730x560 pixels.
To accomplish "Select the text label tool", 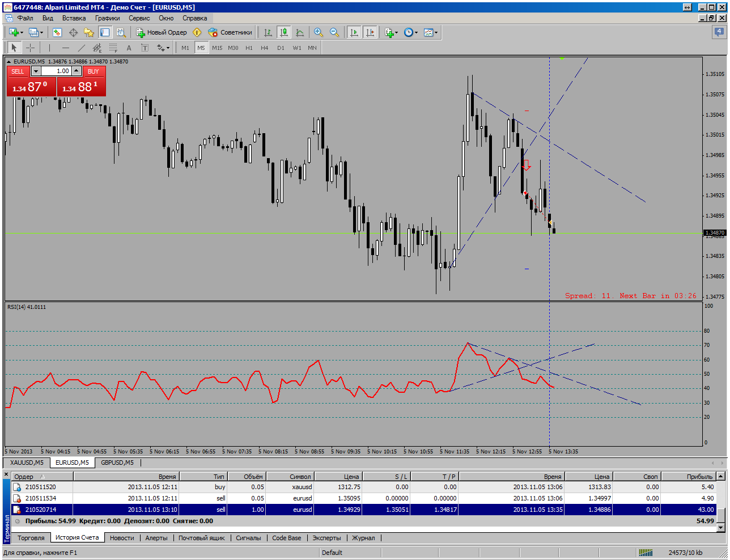I will click(x=145, y=48).
